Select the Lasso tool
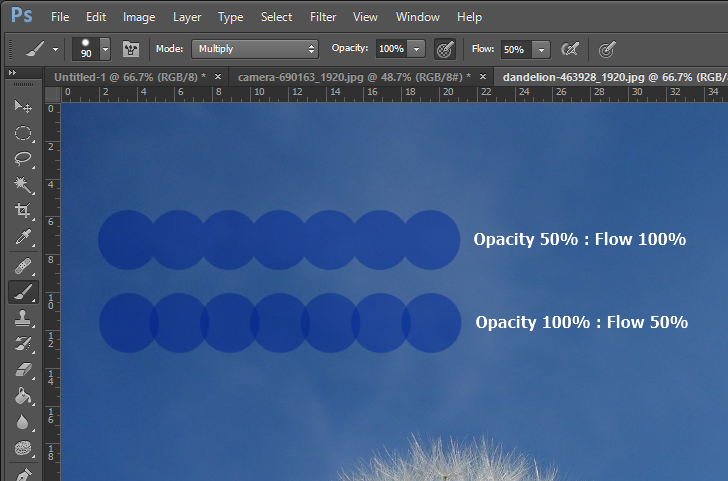The width and height of the screenshot is (728, 481). (x=23, y=159)
